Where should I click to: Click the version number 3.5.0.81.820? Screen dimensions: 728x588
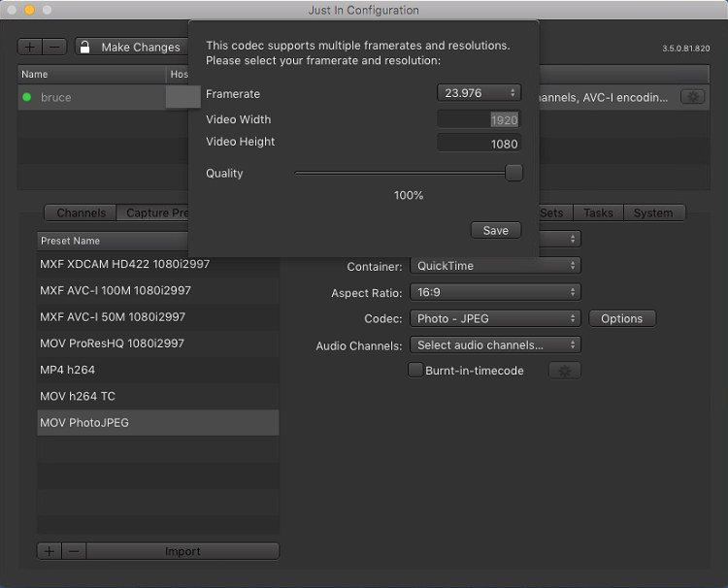point(685,49)
